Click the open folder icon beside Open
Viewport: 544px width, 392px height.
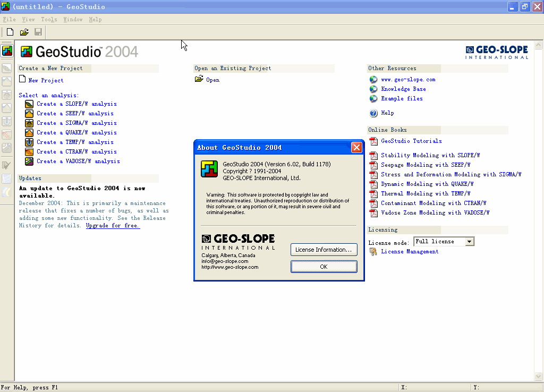click(199, 79)
